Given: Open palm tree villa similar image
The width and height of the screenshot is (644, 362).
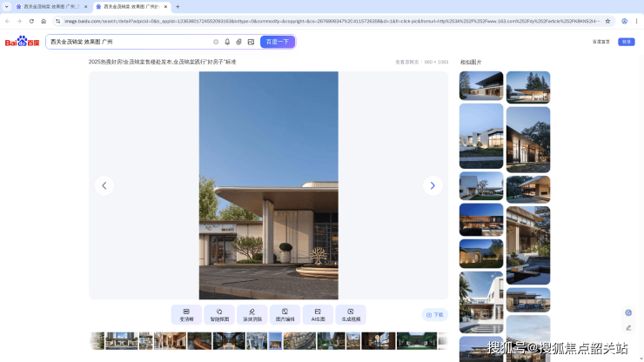Looking at the screenshot, I should click(x=481, y=303).
